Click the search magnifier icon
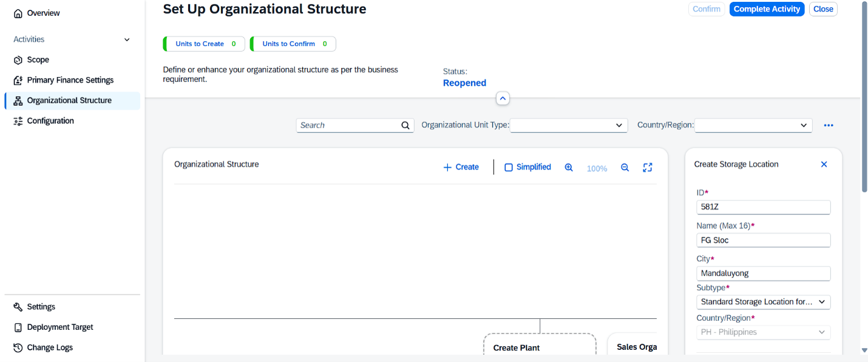The width and height of the screenshot is (868, 362). point(405,125)
